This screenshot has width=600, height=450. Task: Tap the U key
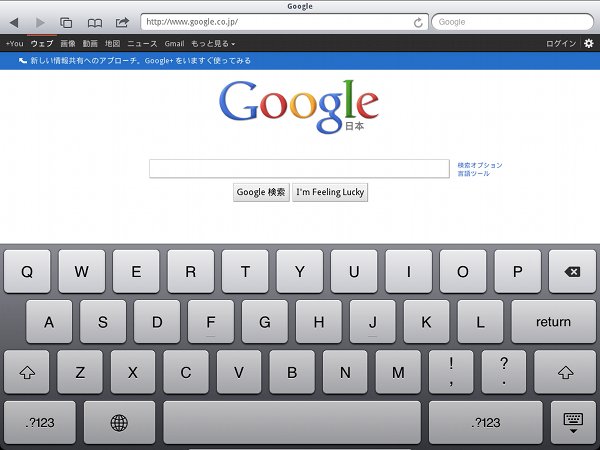(x=354, y=272)
